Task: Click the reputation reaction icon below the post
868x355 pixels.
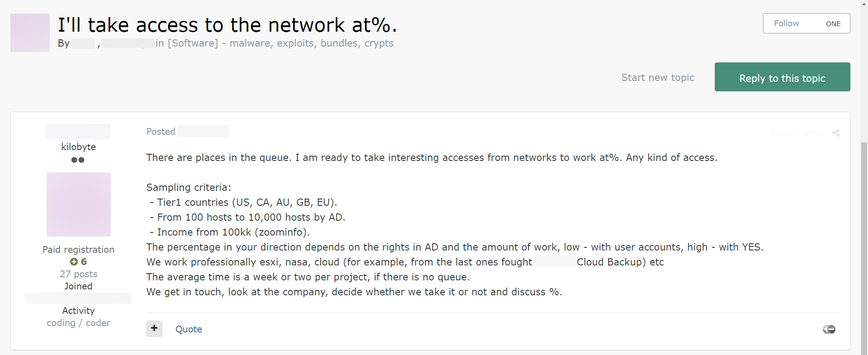Action: [829, 329]
